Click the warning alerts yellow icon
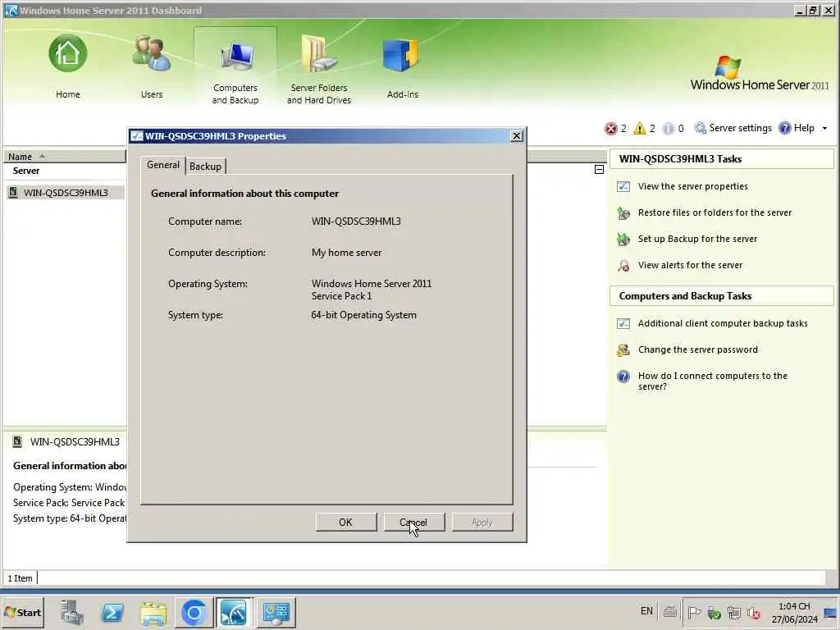 640,129
